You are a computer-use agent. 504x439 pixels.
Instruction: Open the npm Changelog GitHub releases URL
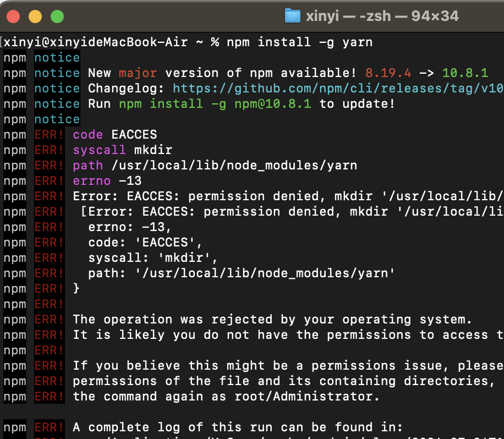tap(338, 89)
